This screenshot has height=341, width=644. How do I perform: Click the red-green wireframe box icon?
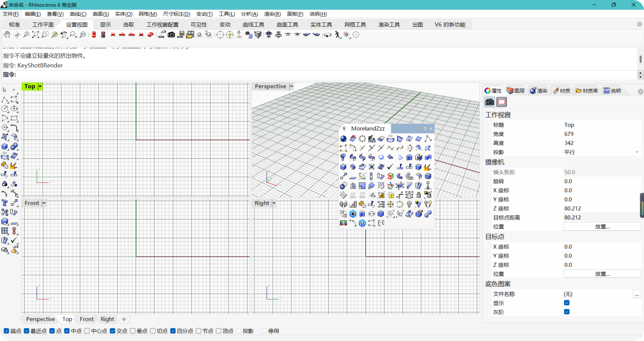[x=390, y=176]
